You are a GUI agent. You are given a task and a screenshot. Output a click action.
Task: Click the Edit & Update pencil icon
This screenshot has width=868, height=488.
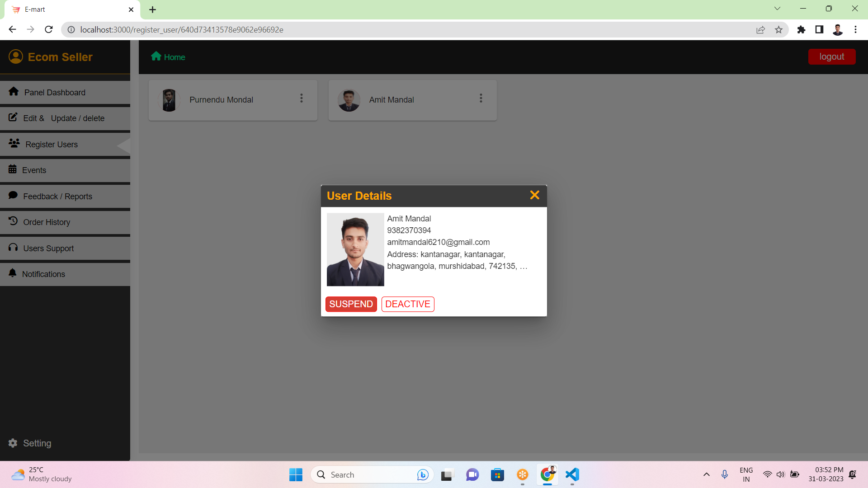(13, 117)
